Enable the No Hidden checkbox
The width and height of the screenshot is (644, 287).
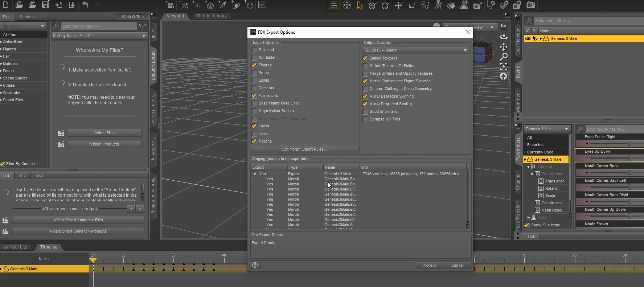pos(254,58)
